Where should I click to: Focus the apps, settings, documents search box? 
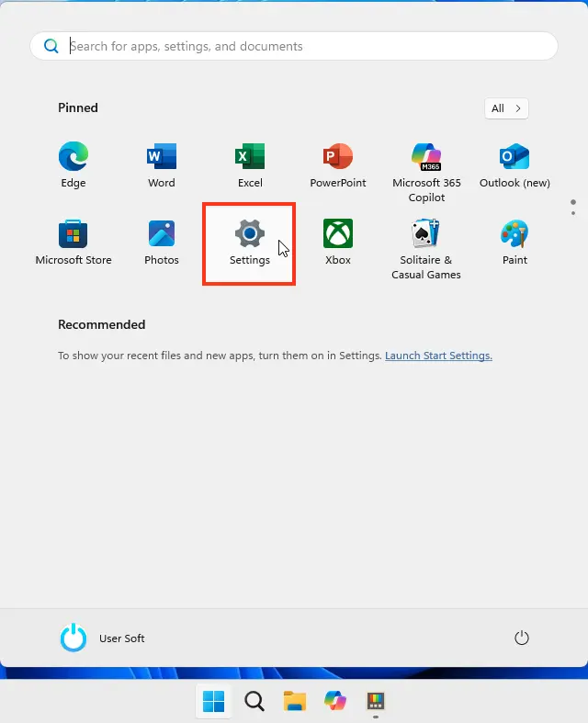pyautogui.click(x=294, y=46)
